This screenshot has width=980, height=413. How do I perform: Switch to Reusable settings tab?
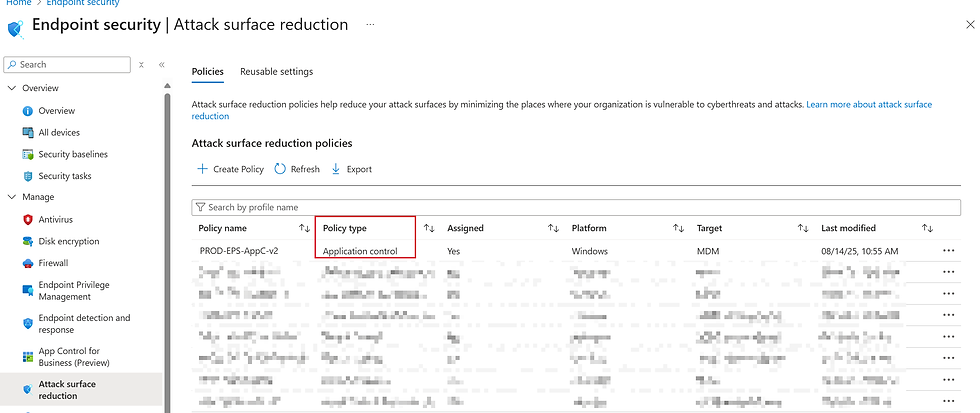[x=276, y=72]
